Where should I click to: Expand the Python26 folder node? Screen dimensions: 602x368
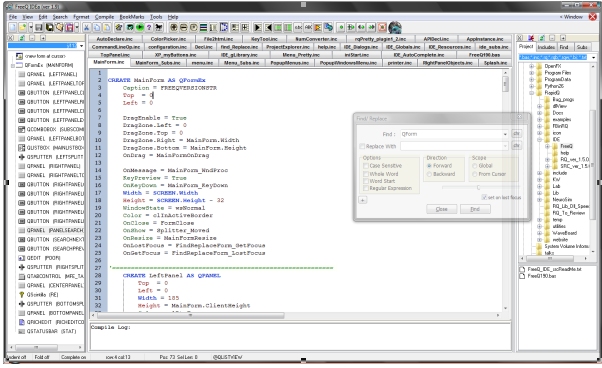click(531, 86)
